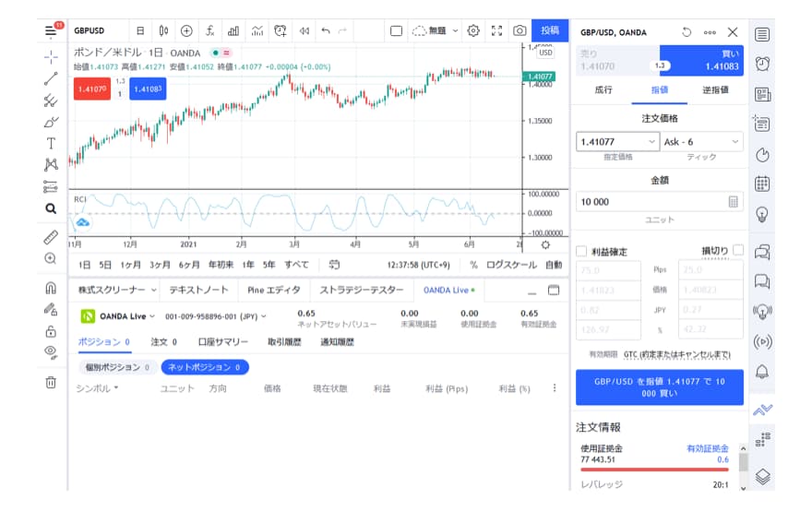Switch to the Pine エディタ tab
812x511 pixels.
coord(274,290)
